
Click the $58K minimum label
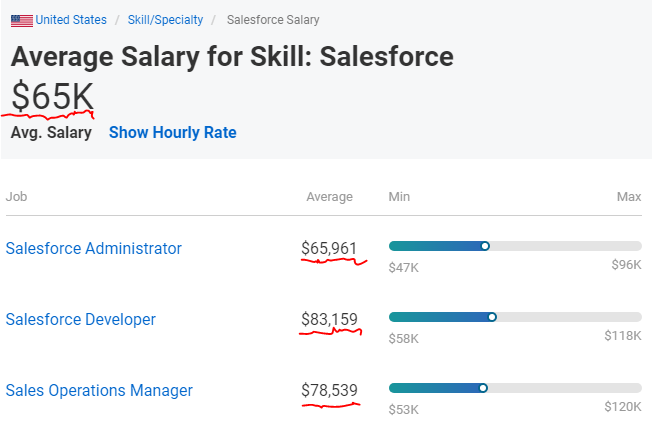click(404, 339)
